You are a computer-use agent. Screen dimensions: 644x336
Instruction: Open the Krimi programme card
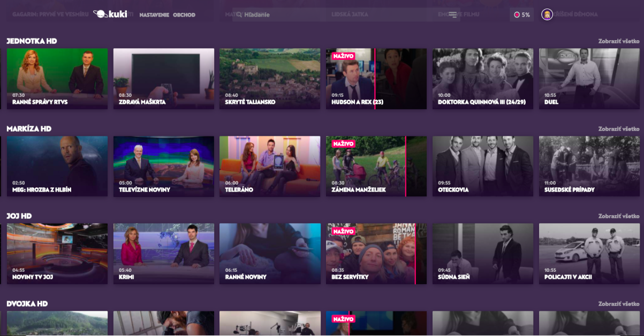pyautogui.click(x=164, y=254)
